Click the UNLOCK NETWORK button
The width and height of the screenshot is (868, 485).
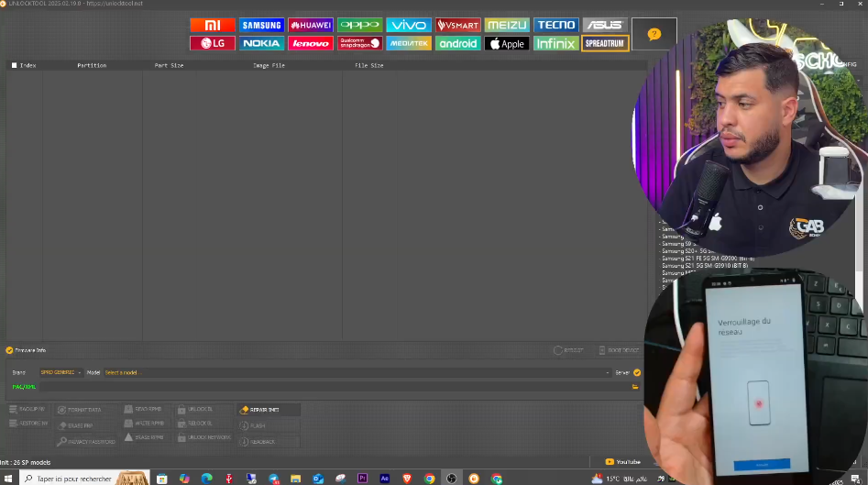coord(204,437)
